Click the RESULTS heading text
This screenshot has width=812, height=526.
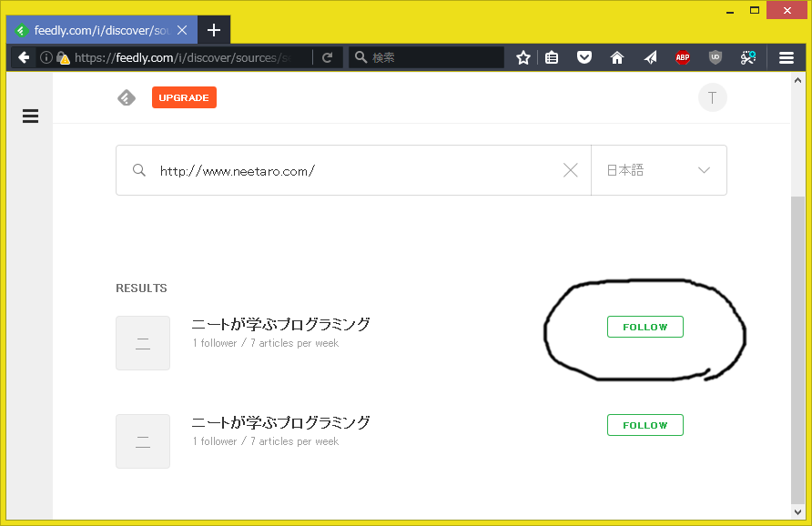coord(141,288)
